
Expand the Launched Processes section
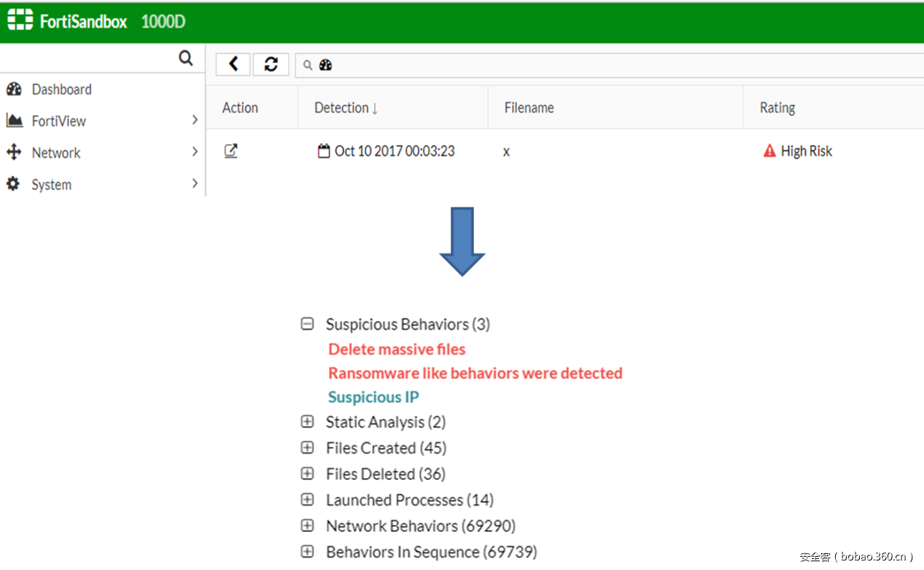(x=307, y=500)
